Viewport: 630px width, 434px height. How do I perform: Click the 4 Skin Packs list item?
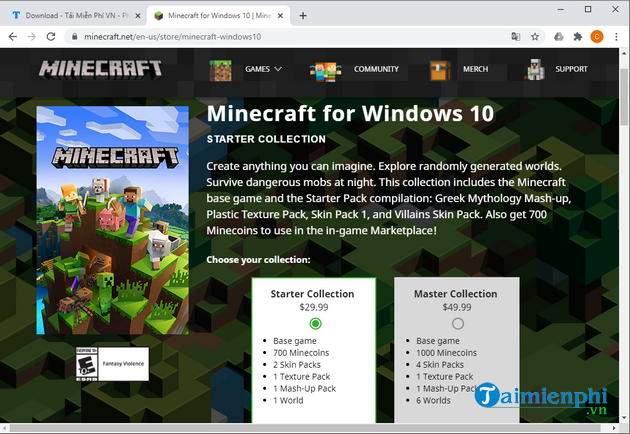click(x=440, y=365)
